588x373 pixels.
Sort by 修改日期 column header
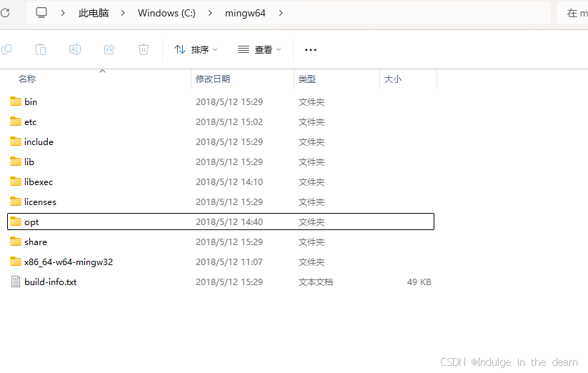[x=213, y=79]
